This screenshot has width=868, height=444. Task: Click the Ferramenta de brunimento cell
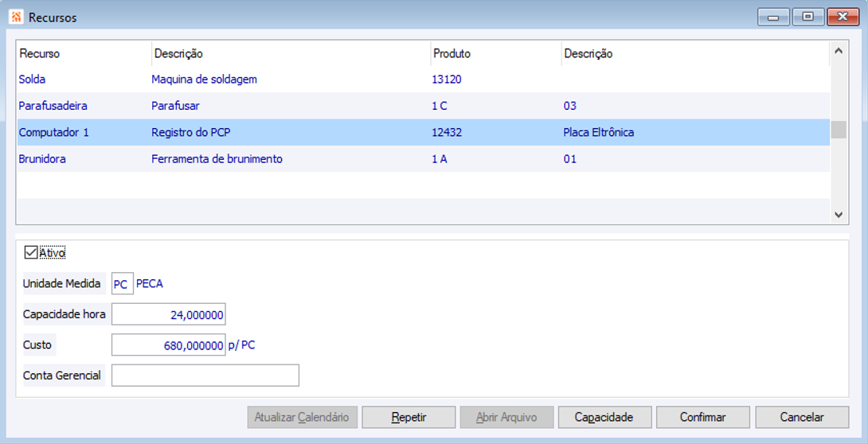coord(217,158)
